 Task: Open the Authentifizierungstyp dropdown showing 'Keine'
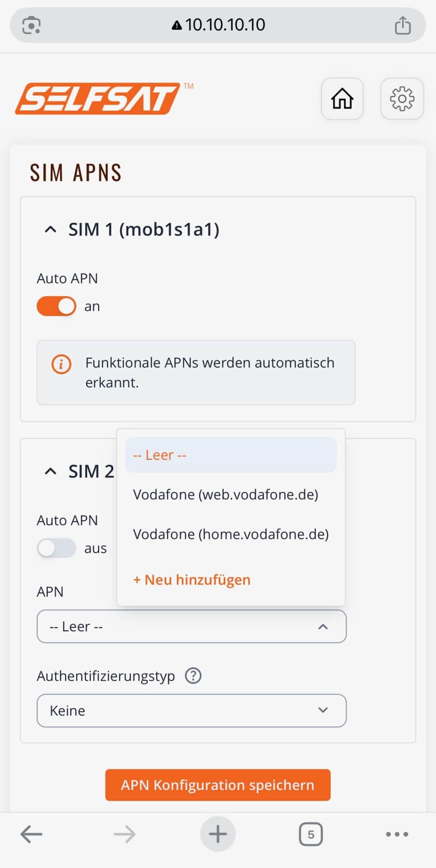[191, 710]
